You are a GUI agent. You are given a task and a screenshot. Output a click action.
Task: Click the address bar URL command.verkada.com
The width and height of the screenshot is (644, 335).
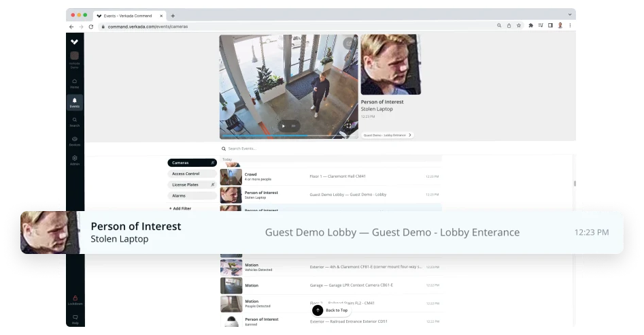coord(148,27)
